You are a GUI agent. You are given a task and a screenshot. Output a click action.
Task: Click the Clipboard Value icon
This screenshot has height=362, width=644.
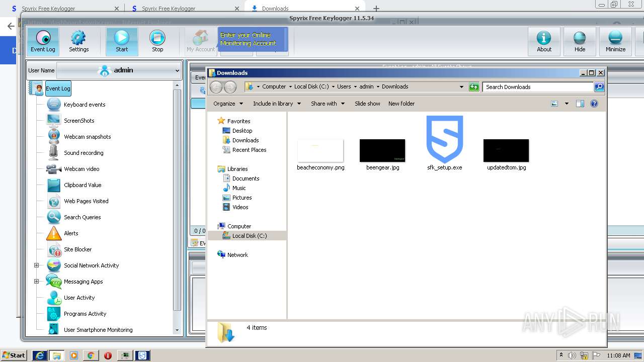[x=54, y=185]
